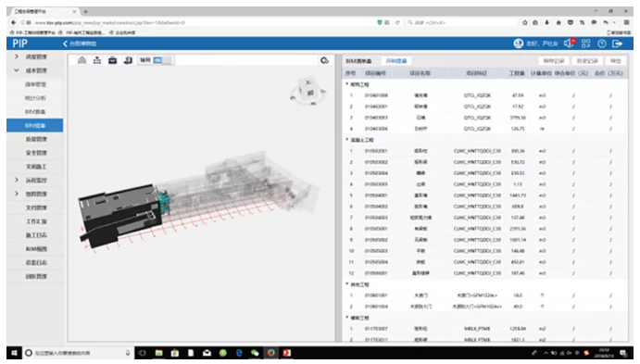Image resolution: width=640 pixels, height=364 pixels.
Task: Open BIM算量 in the sidebar
Action: [x=35, y=112]
